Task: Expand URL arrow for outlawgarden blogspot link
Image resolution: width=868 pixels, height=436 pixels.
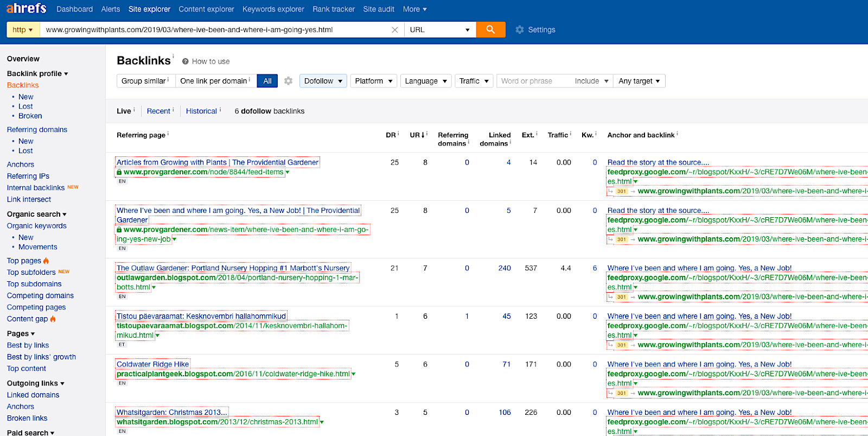Action: pos(154,287)
